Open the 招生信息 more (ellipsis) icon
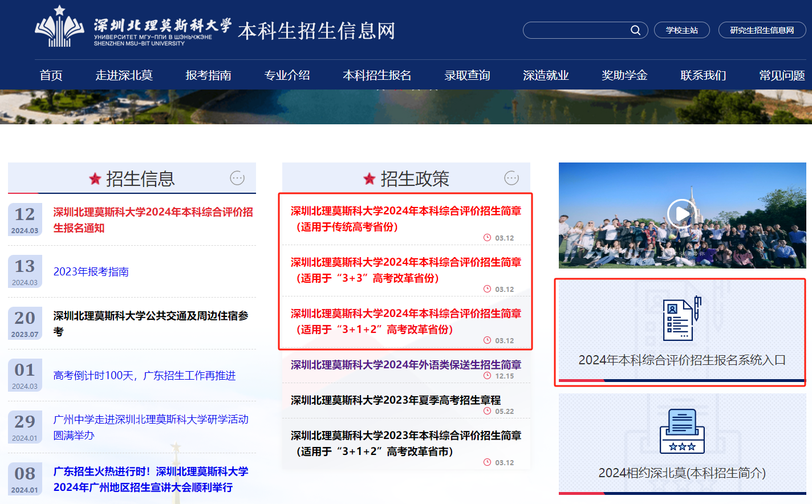The height and width of the screenshot is (504, 812). click(x=237, y=178)
